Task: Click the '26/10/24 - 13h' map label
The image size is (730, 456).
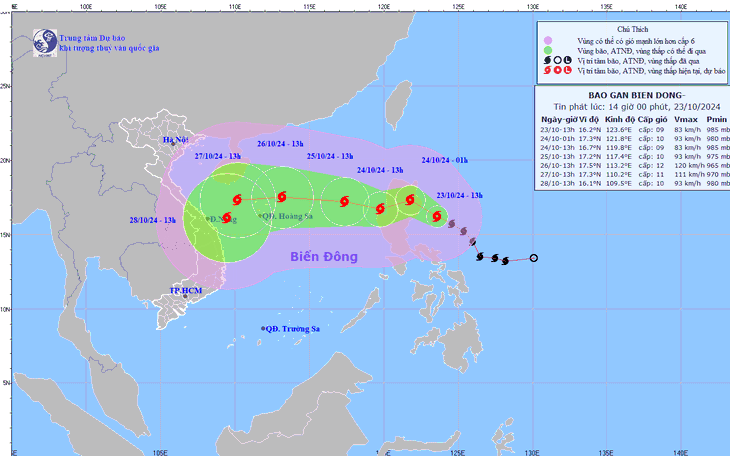Action: click(x=280, y=144)
